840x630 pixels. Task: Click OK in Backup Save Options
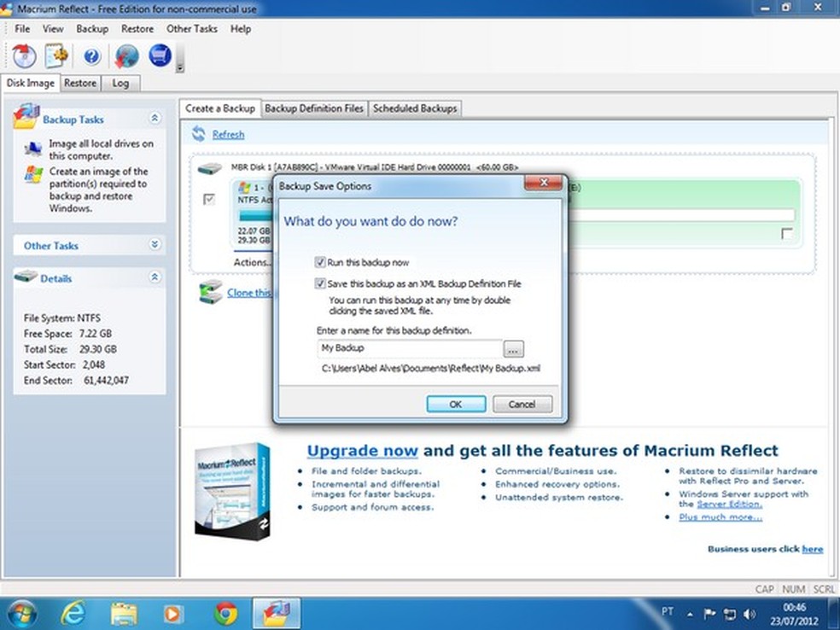click(x=456, y=404)
